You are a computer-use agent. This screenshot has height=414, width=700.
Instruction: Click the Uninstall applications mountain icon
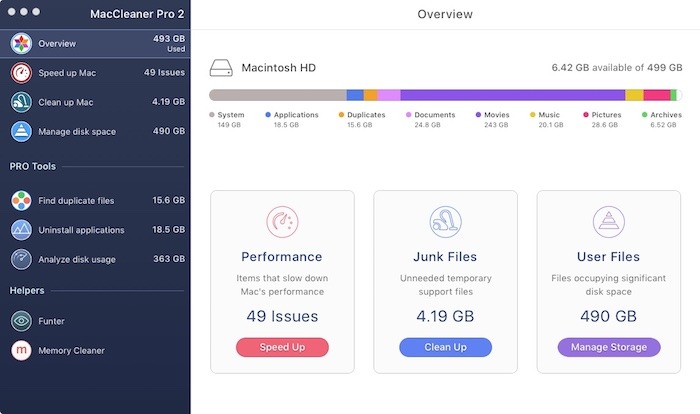pos(21,230)
